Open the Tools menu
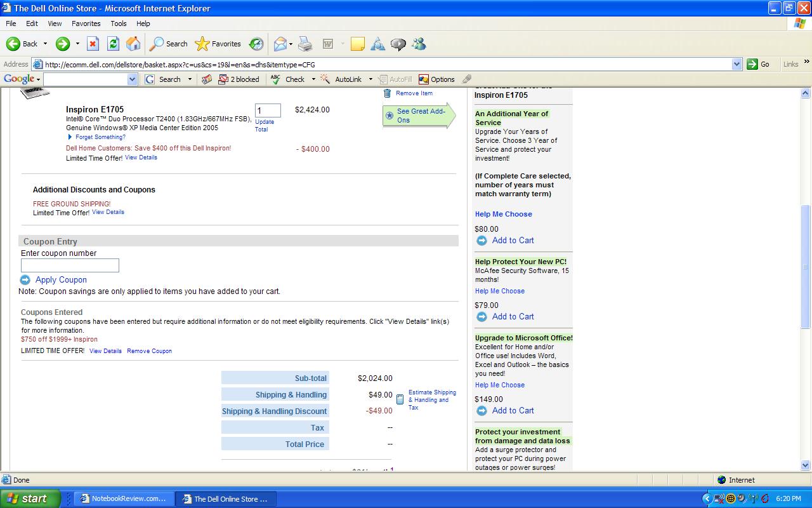The width and height of the screenshot is (812, 508). pos(119,23)
